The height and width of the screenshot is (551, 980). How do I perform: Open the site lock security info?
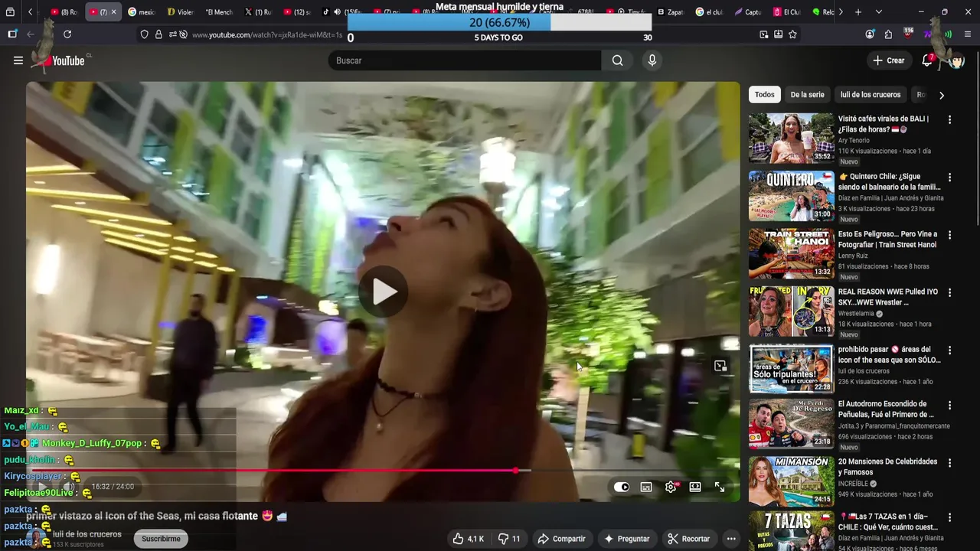[158, 34]
